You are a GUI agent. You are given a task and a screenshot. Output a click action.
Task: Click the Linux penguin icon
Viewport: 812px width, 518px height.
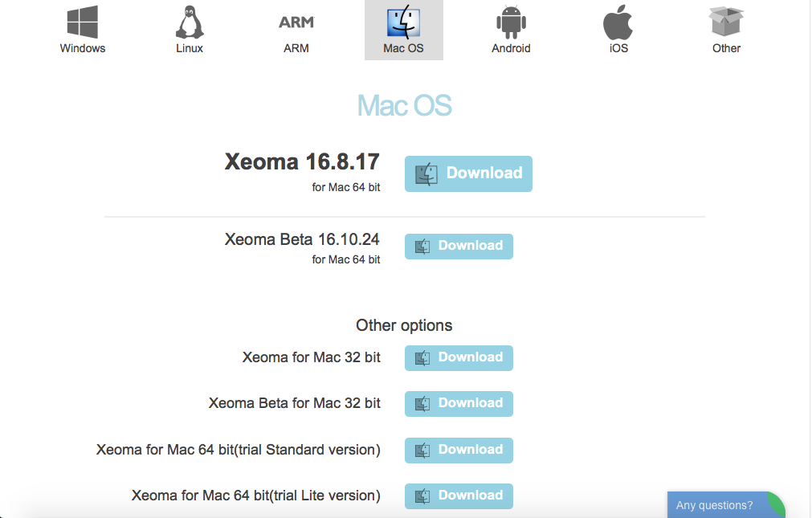click(190, 22)
